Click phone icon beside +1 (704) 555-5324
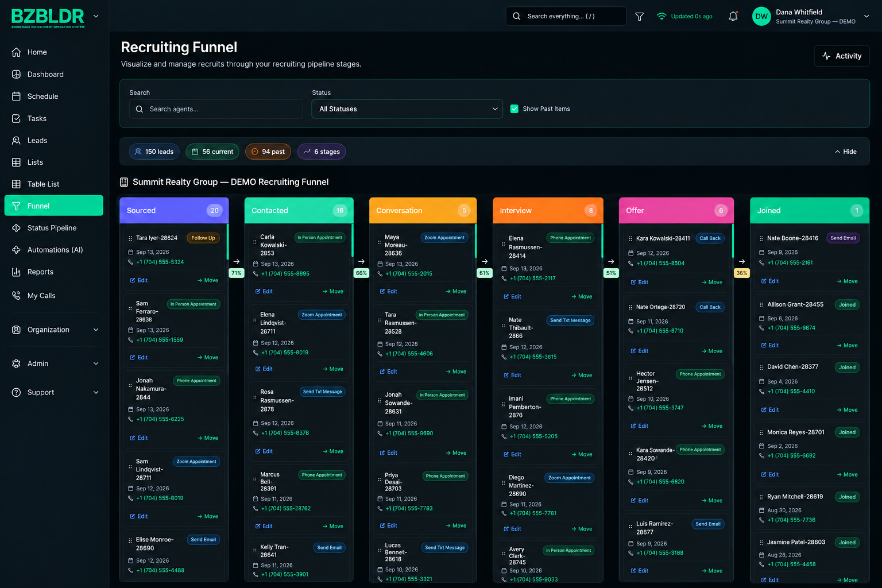The image size is (882, 588). pyautogui.click(x=130, y=262)
